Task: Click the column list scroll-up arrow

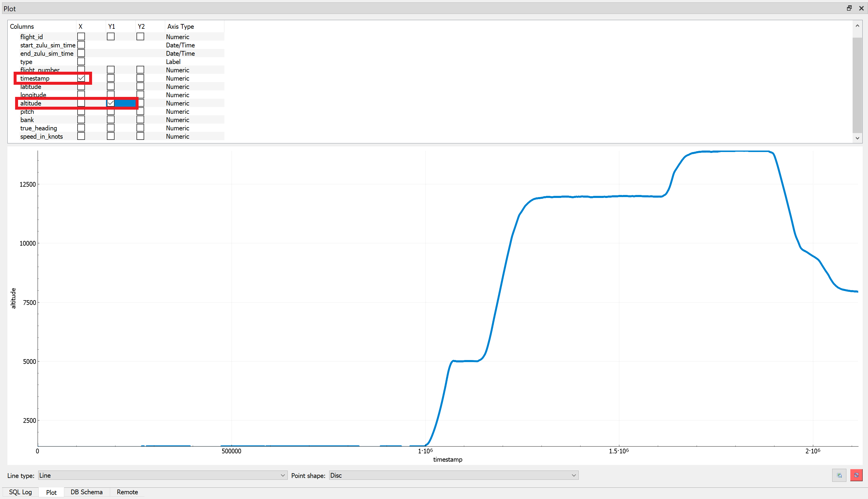Action: pos(857,26)
